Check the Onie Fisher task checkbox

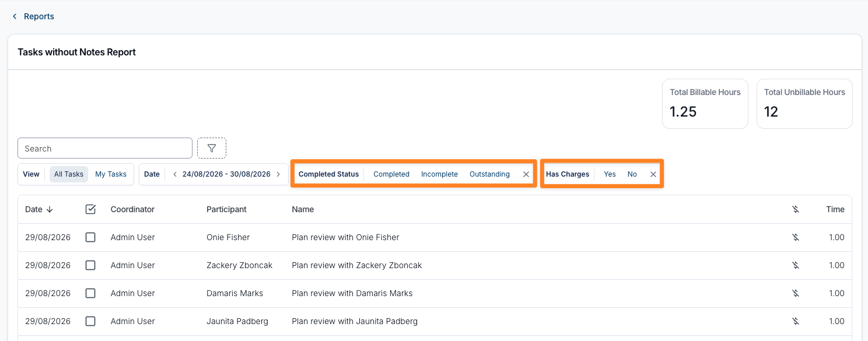[90, 237]
